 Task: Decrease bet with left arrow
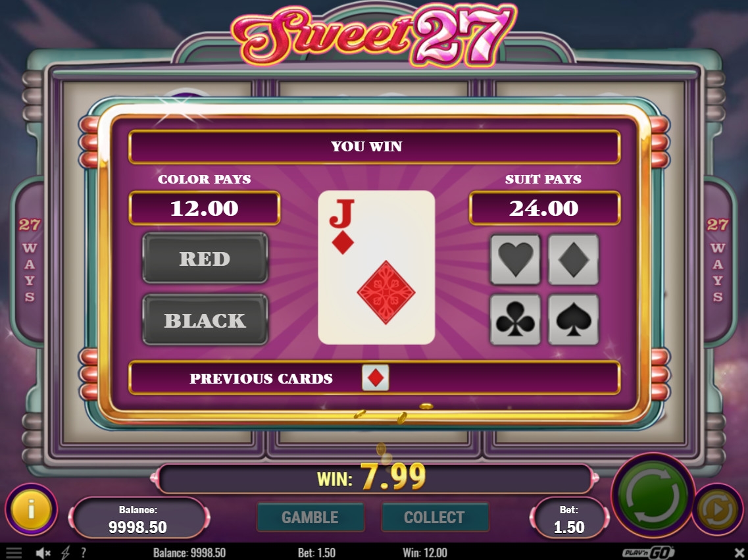coord(534,518)
